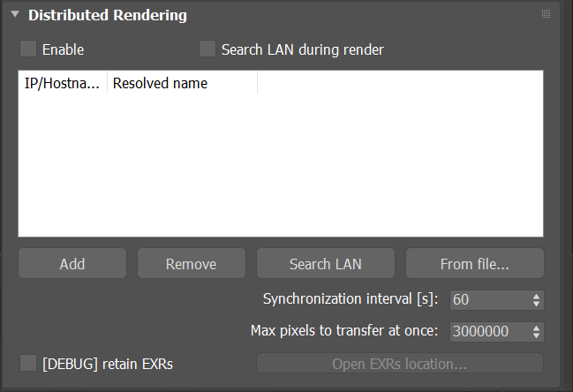The image size is (573, 392).
Task: Click the rollout grip handle icon
Action: pos(546,14)
